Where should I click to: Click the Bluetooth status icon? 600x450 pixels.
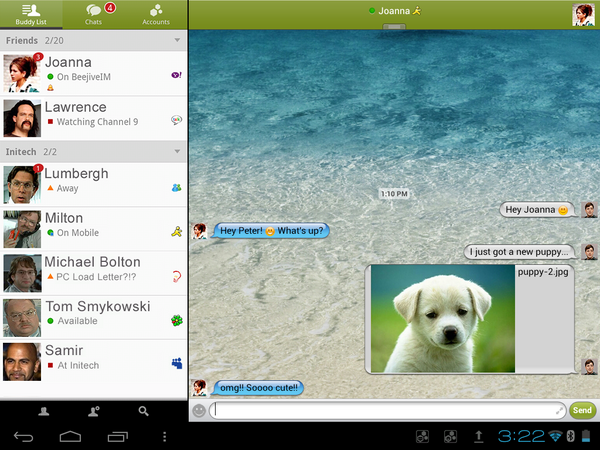pos(571,436)
